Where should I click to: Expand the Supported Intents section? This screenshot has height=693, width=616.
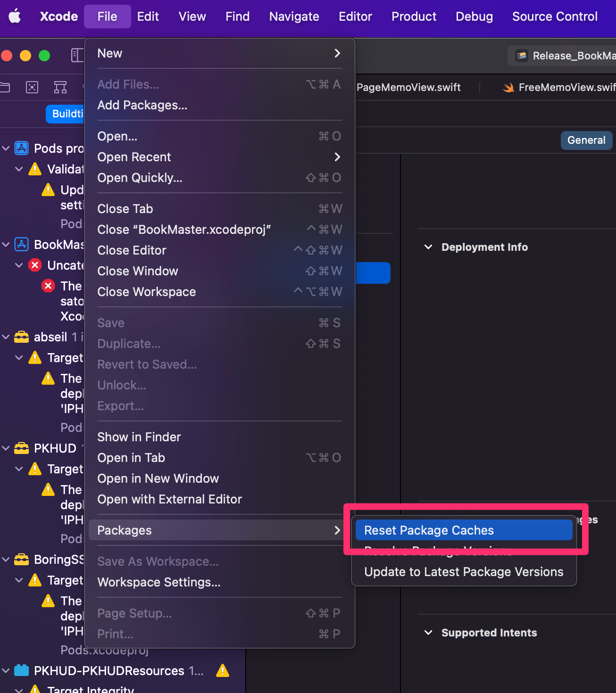coord(428,633)
